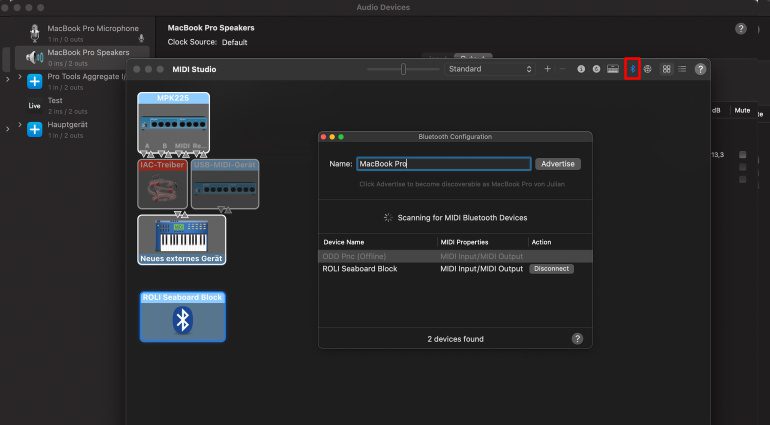Open the test setup keyboard icon
Image resolution: width=770 pixels, height=425 pixels.
pyautogui.click(x=611, y=69)
